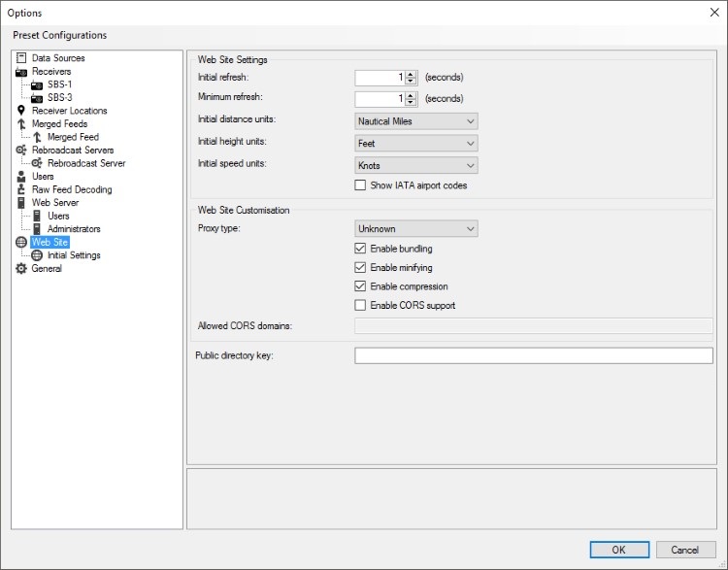Select the Rebroadcast Server child item

(86, 163)
